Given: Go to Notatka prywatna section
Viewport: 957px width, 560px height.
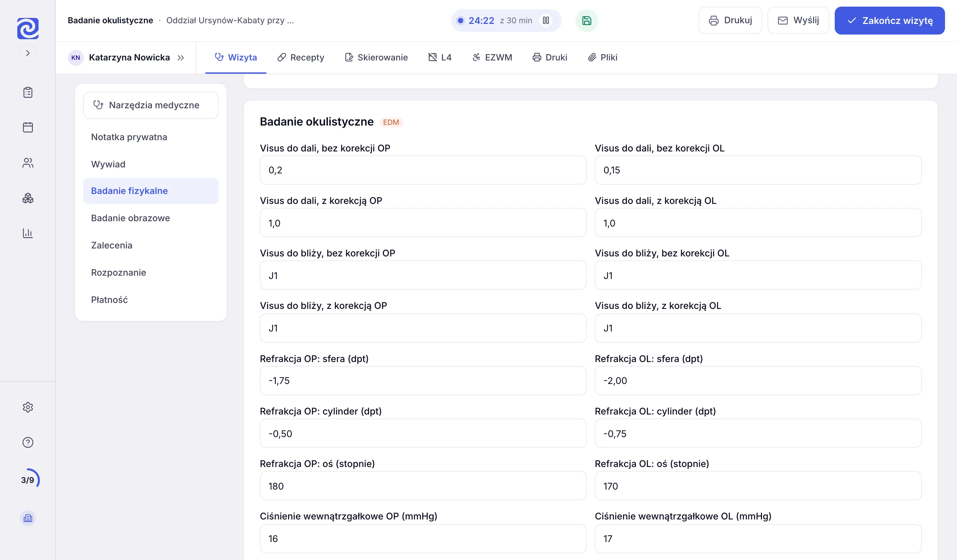Looking at the screenshot, I should (x=151, y=137).
